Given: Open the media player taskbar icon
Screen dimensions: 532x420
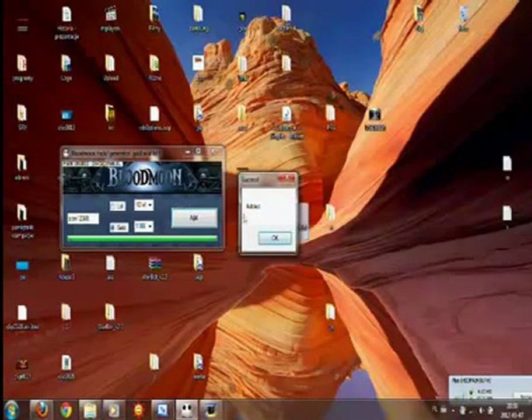Looking at the screenshot, I should tap(114, 410).
